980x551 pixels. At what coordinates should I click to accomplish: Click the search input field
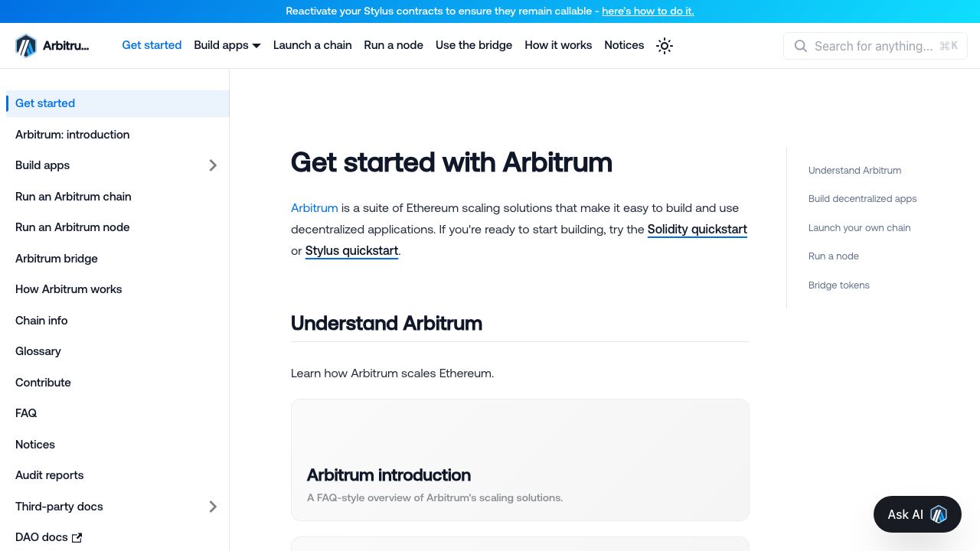point(873,46)
